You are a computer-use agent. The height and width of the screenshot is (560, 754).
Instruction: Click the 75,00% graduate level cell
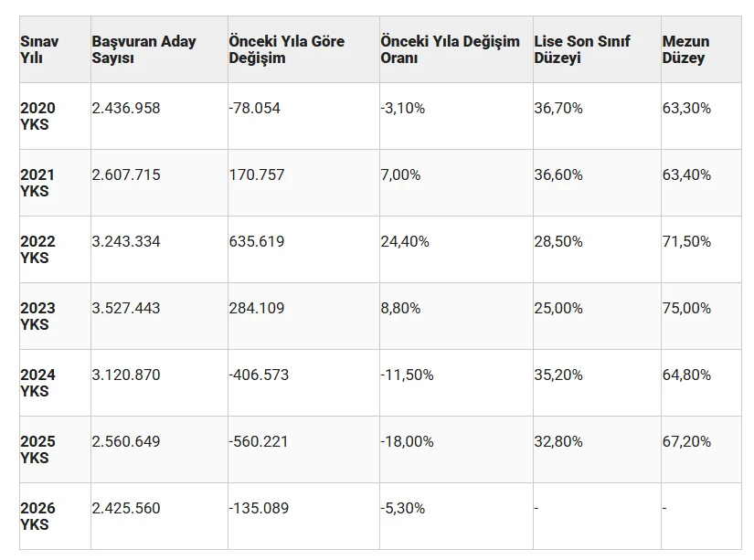coord(686,308)
